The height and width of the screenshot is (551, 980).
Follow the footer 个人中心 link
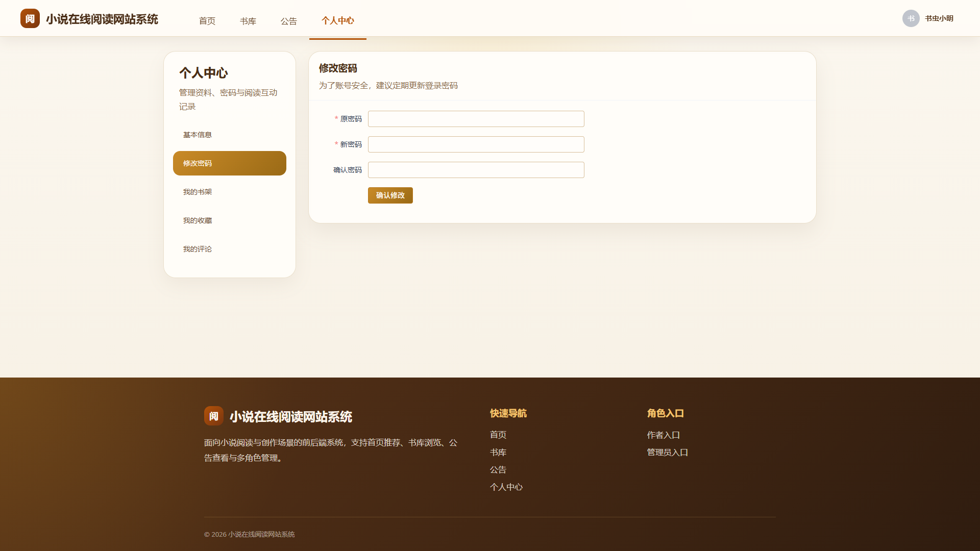click(x=506, y=487)
